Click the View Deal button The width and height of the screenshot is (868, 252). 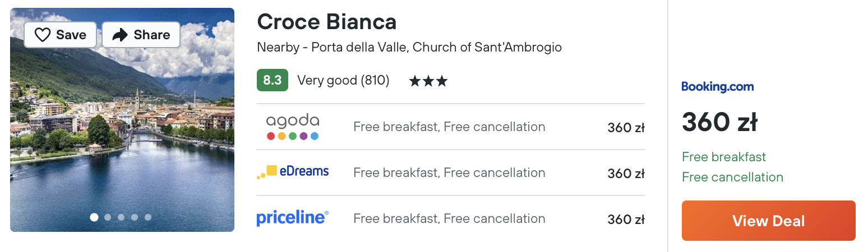[x=769, y=221]
